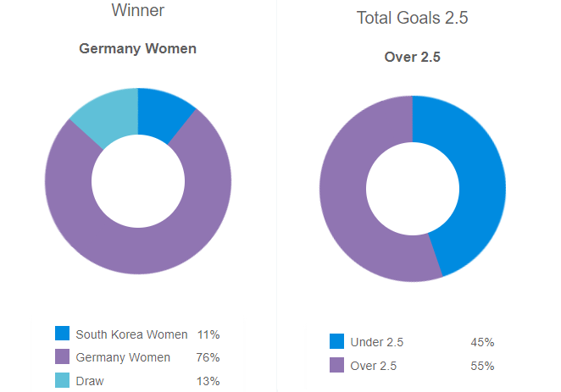The height and width of the screenshot is (392, 561).
Task: Select the Draw legend label
Action: tap(90, 381)
